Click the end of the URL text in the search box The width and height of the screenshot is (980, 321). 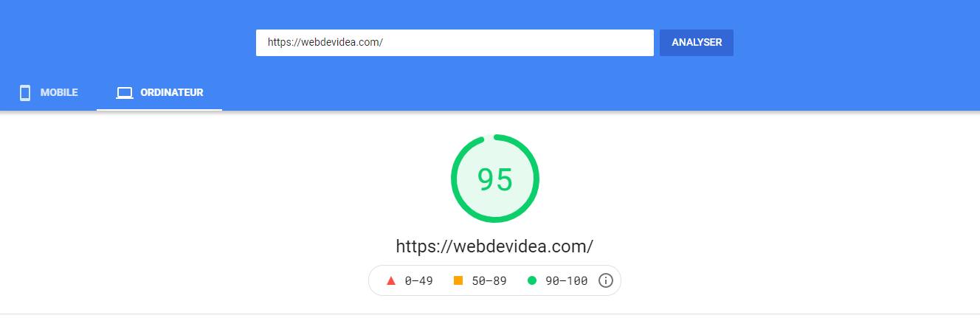pyautogui.click(x=383, y=43)
